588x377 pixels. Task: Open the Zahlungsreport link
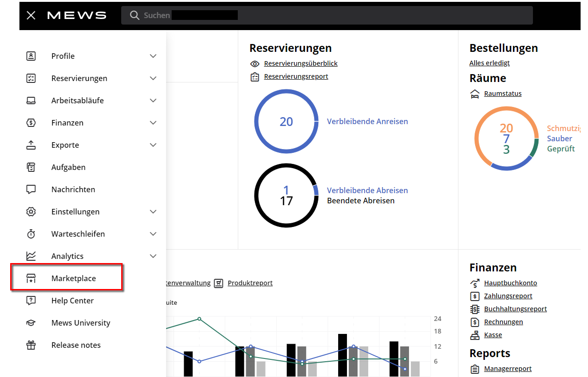tap(508, 296)
